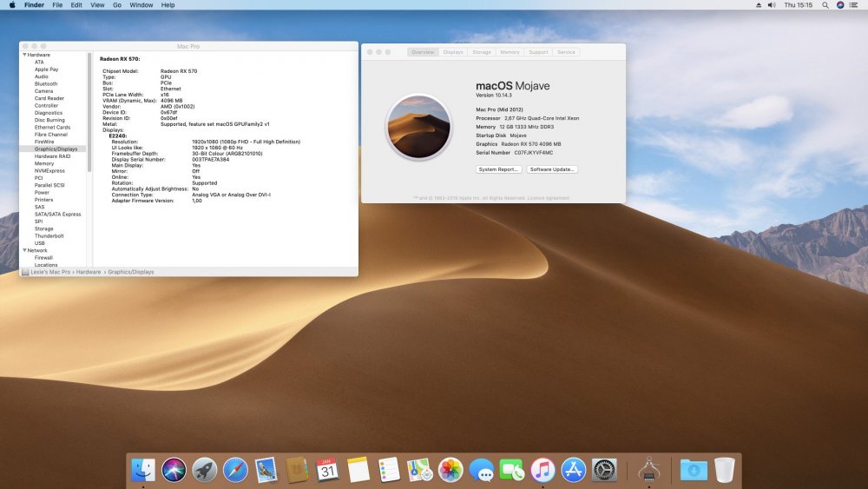This screenshot has width=868, height=489.
Task: Open the File menu
Action: (57, 5)
